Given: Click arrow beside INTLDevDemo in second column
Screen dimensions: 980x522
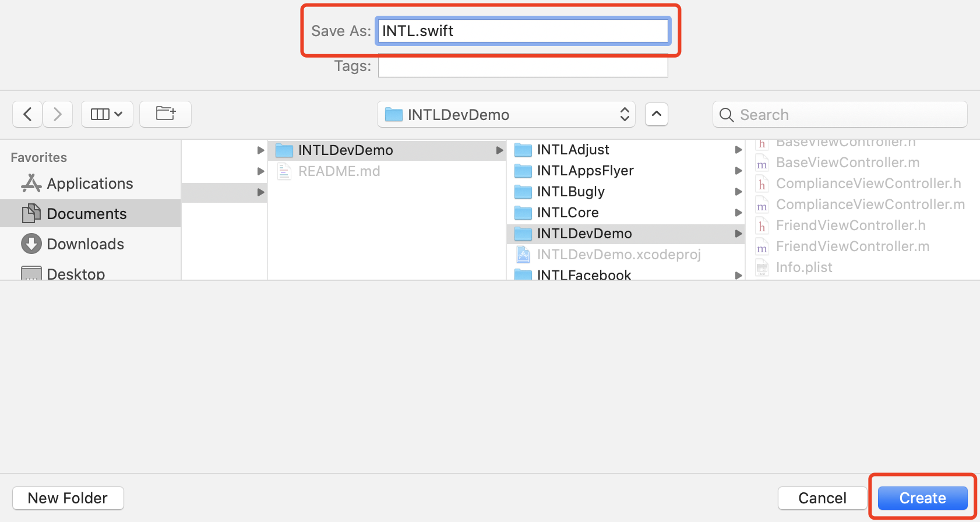Looking at the screenshot, I should point(499,150).
